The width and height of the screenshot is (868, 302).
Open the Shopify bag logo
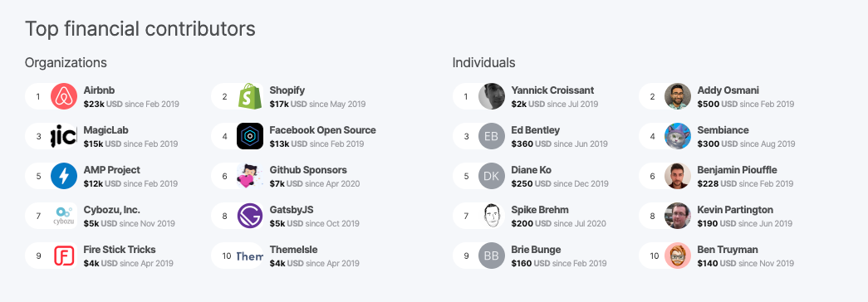[250, 96]
